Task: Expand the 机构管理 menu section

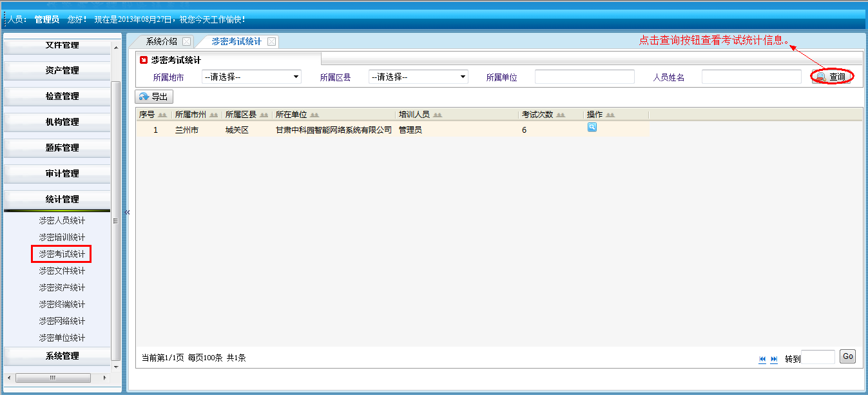Action: point(57,122)
